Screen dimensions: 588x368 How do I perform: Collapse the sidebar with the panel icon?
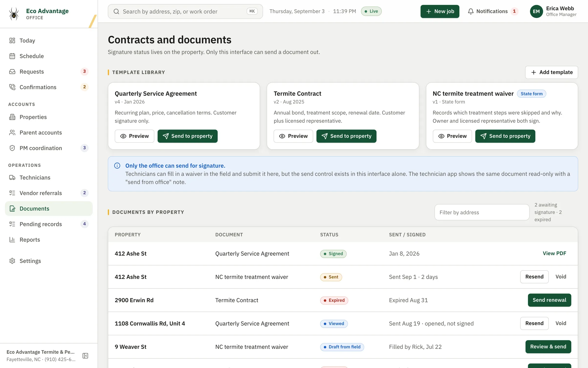tap(85, 356)
